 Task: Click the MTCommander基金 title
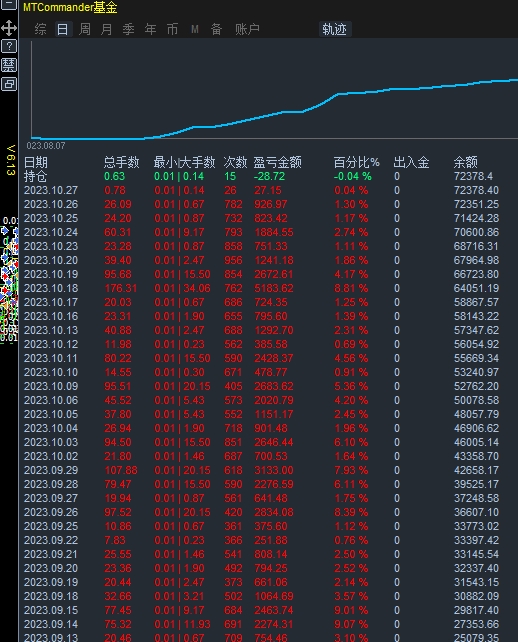point(70,7)
